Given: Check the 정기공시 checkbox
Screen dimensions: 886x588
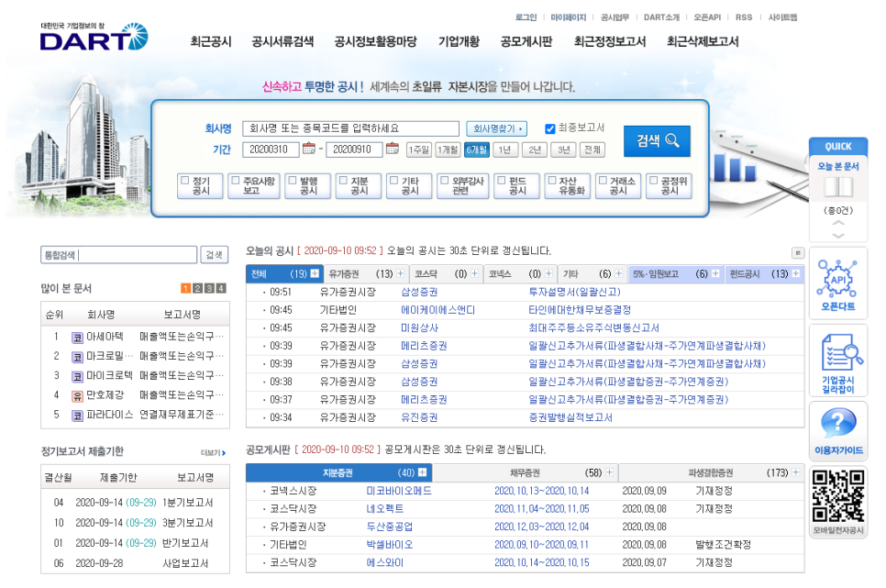Looking at the screenshot, I should coord(184,181).
